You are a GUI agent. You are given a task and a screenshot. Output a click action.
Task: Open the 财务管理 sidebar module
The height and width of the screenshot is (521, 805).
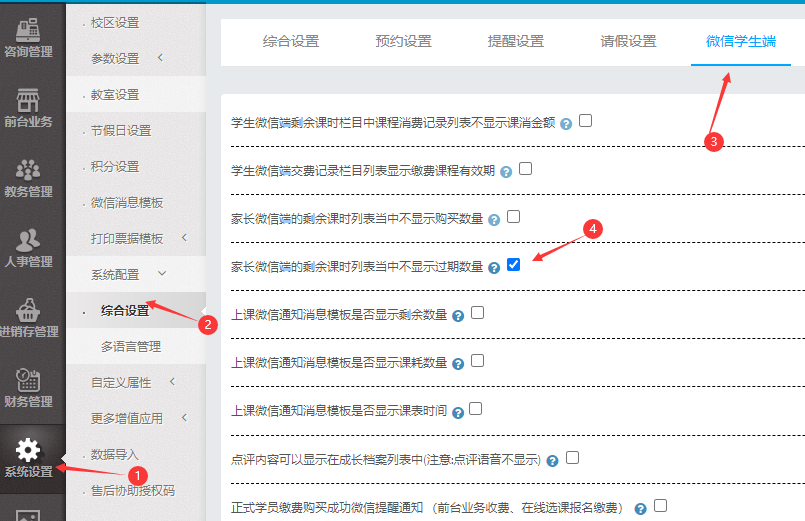[28, 389]
